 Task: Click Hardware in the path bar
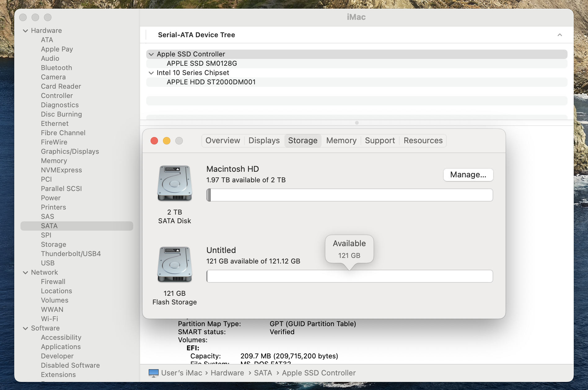(227, 373)
